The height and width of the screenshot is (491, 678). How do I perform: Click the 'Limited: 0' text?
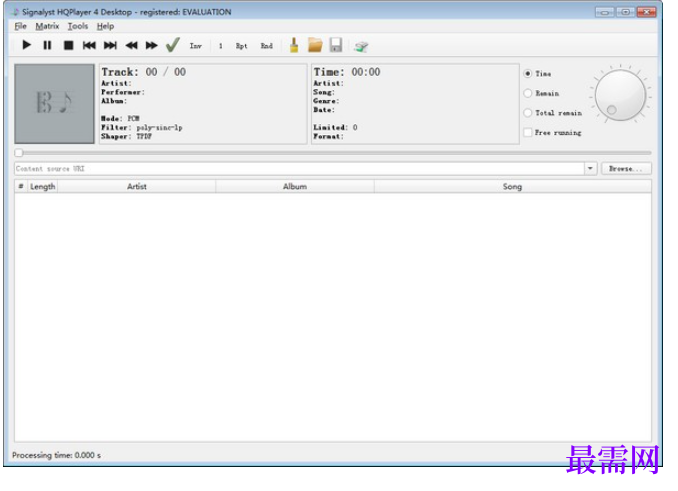[336, 128]
